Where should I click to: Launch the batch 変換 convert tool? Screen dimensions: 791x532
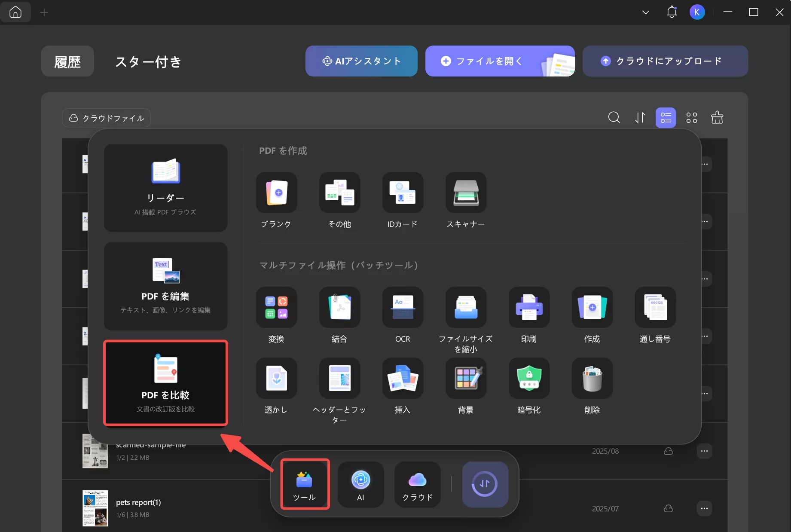coord(276,307)
